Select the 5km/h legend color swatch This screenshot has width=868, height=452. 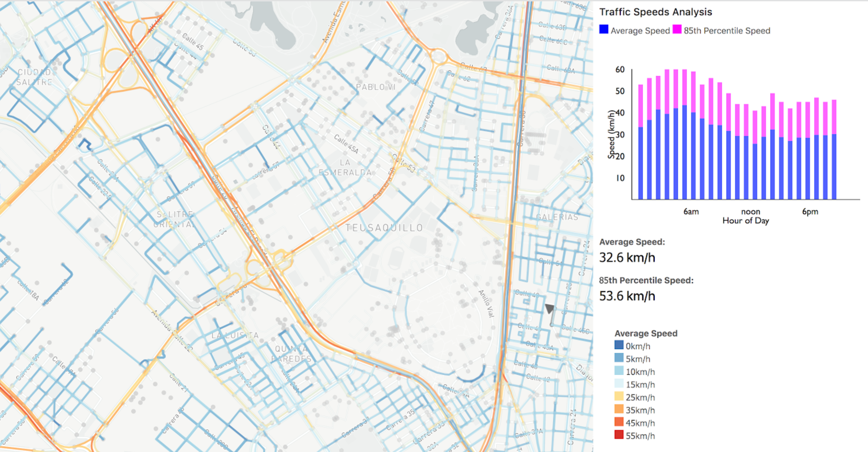pyautogui.click(x=619, y=358)
